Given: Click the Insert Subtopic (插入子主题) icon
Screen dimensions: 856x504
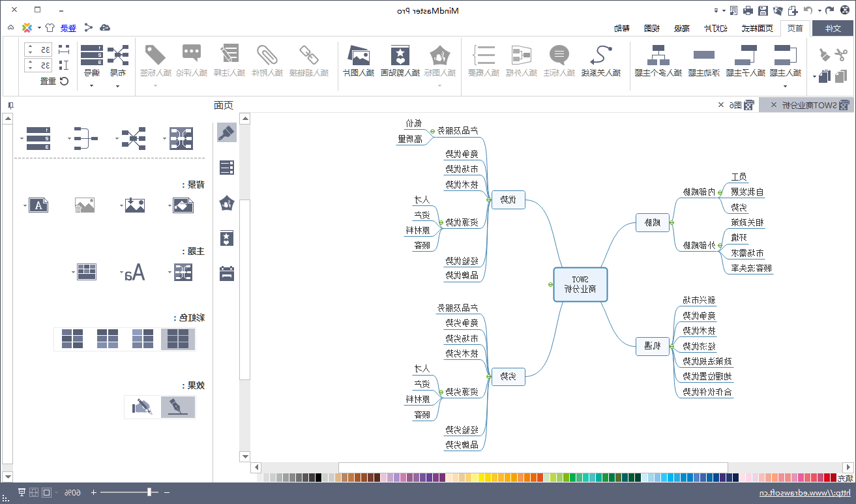Looking at the screenshot, I should (x=745, y=55).
